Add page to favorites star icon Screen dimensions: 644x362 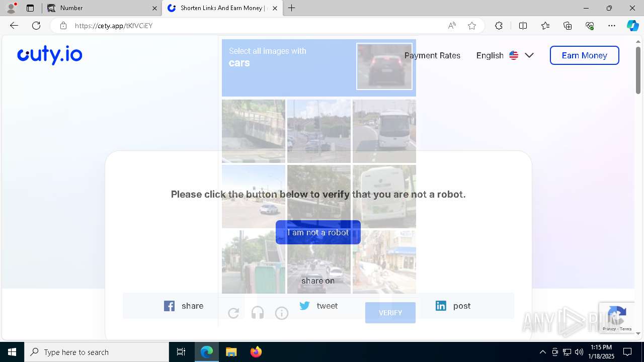click(x=472, y=26)
